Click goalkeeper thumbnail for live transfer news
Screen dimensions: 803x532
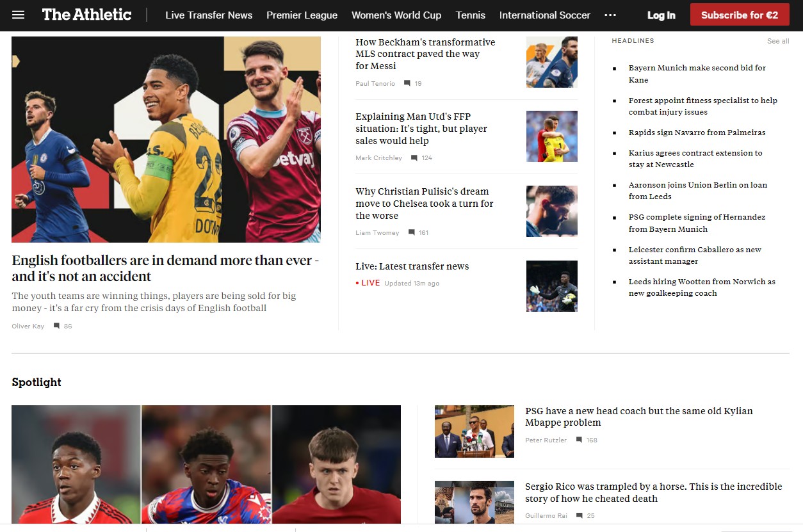click(552, 286)
